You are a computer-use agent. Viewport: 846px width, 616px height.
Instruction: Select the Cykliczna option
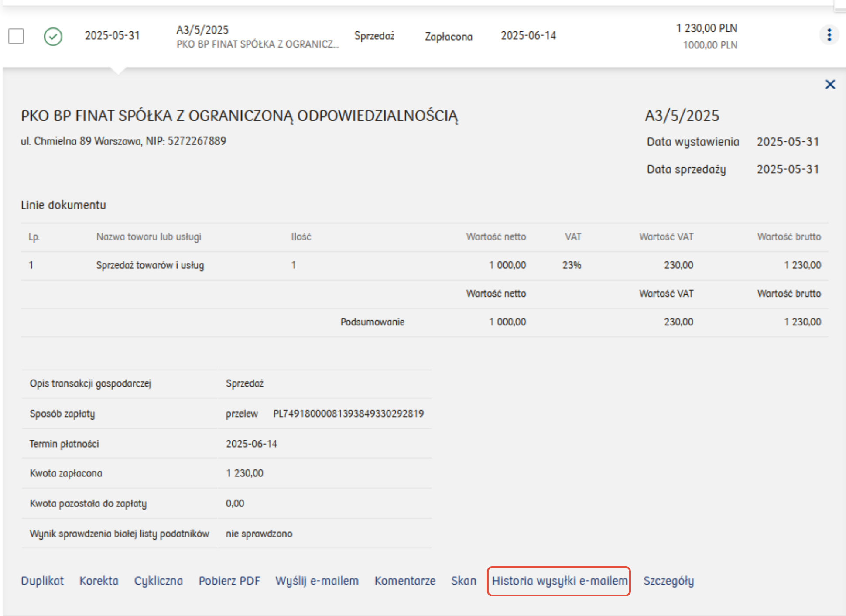pyautogui.click(x=158, y=581)
